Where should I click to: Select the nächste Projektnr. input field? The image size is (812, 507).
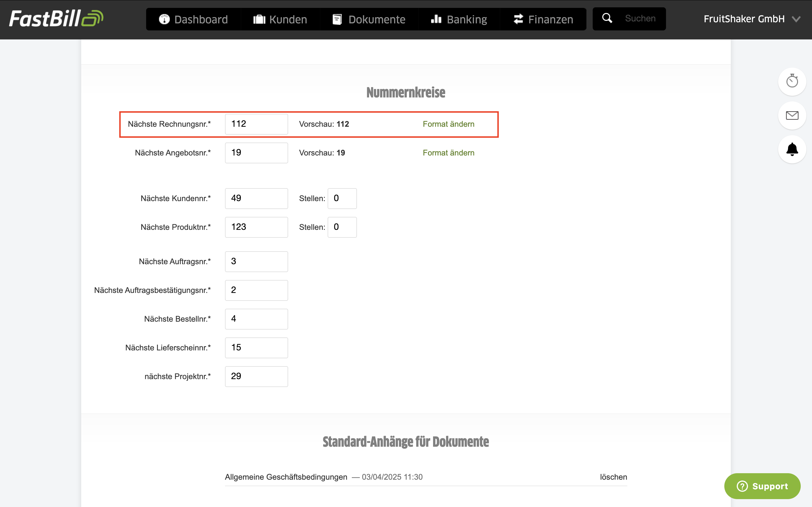pos(256,377)
